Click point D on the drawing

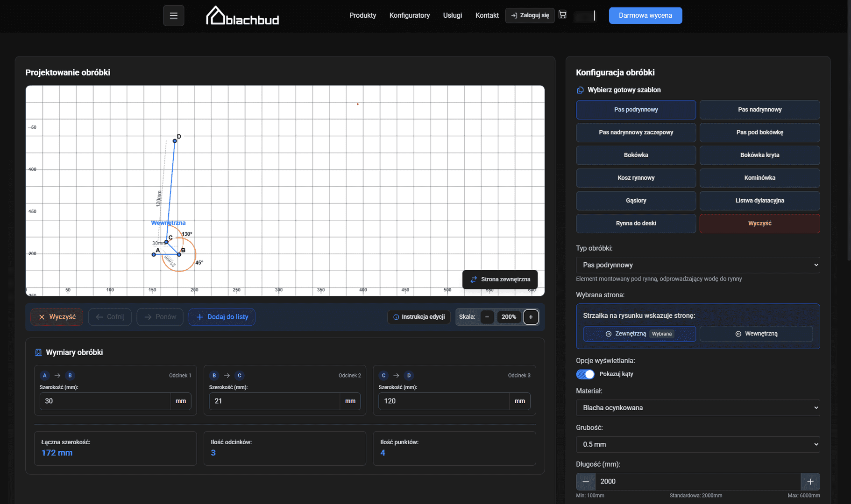click(175, 140)
